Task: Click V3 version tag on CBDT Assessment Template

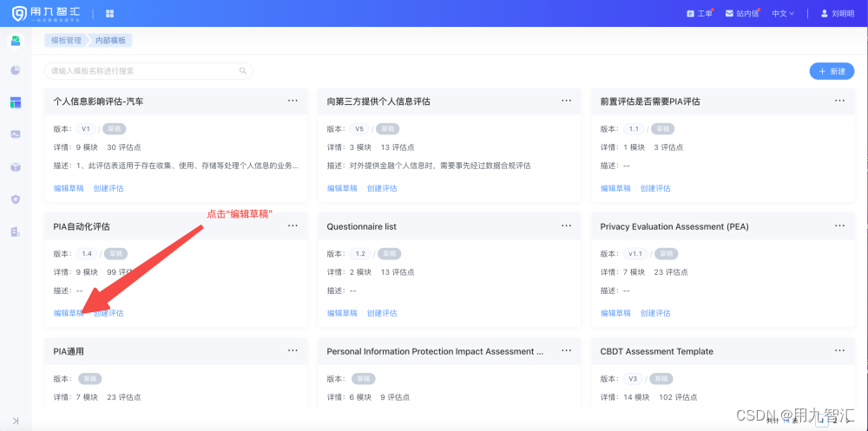Action: [633, 379]
